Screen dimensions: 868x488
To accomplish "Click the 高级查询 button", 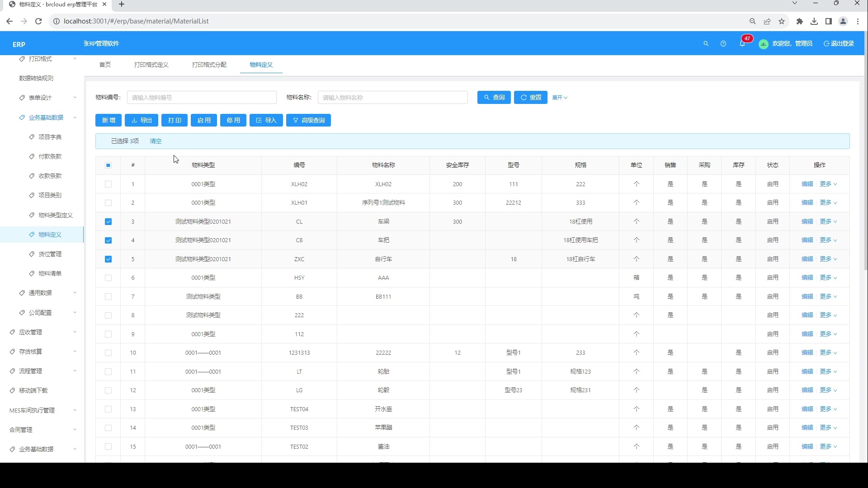I will tap(309, 120).
